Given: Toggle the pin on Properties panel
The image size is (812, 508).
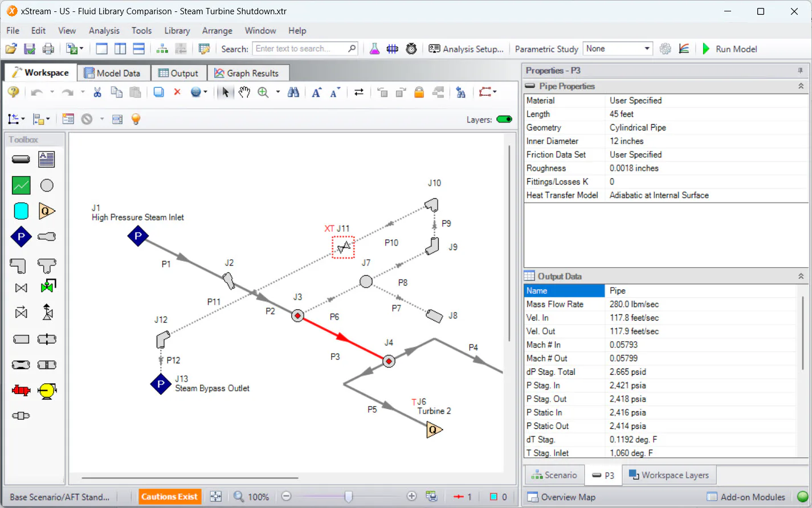Looking at the screenshot, I should (800, 71).
